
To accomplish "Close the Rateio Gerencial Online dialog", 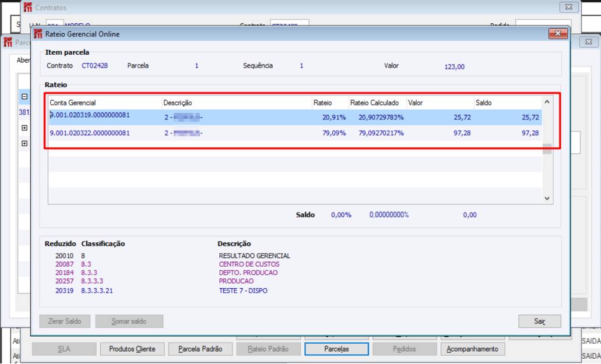I will (558, 34).
